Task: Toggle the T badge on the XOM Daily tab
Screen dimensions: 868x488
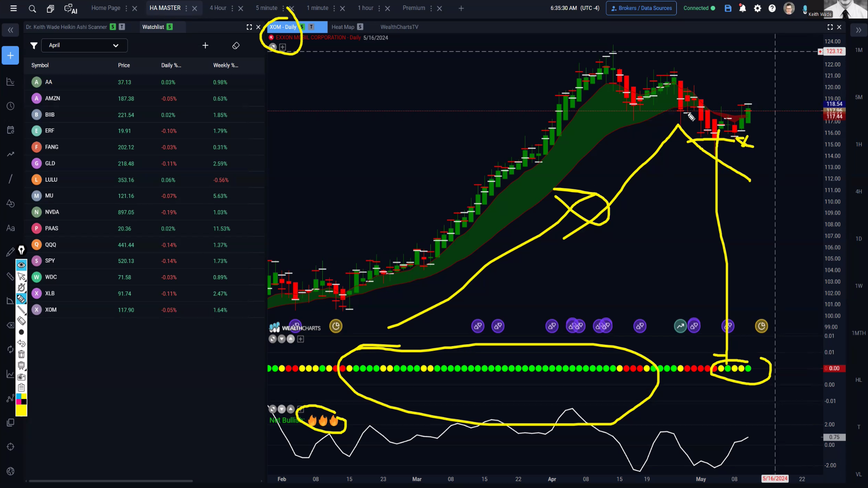Action: click(311, 27)
